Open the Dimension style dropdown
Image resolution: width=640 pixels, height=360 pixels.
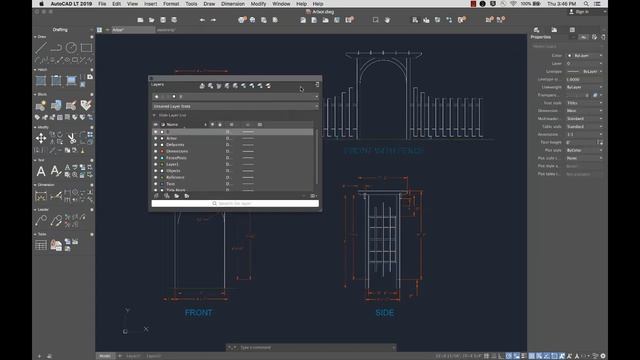click(584, 111)
